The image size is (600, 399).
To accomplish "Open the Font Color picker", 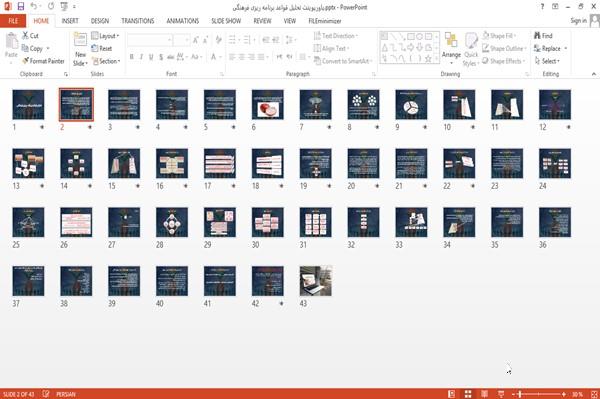I will click(213, 57).
